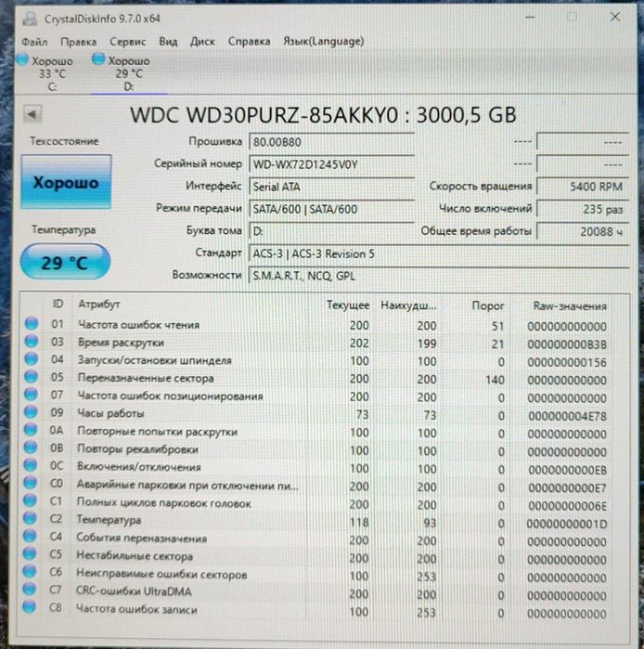Open the Сервис menu

(x=128, y=42)
